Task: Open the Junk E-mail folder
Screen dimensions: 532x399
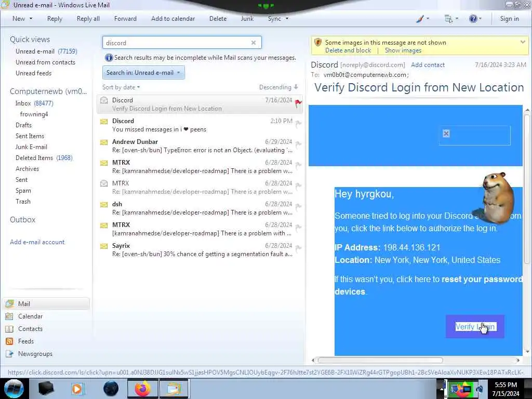Action: pos(31,147)
